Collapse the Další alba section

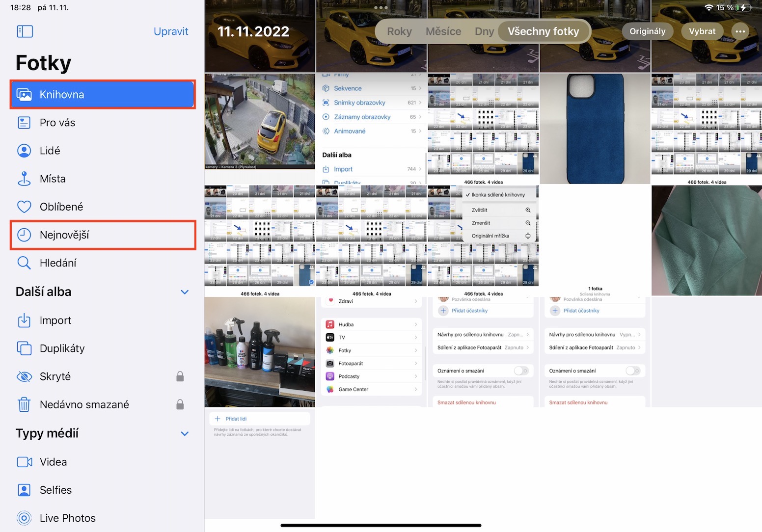click(x=185, y=292)
